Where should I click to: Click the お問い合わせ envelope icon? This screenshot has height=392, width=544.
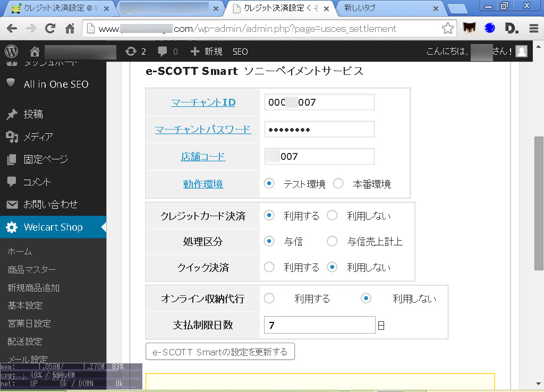click(x=12, y=204)
